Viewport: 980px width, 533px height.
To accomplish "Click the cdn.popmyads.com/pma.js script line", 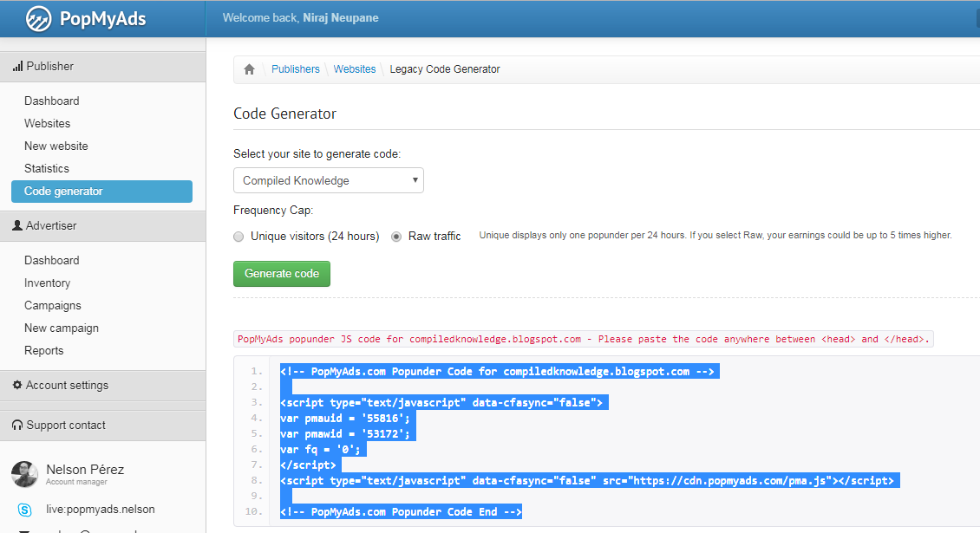I will 587,480.
